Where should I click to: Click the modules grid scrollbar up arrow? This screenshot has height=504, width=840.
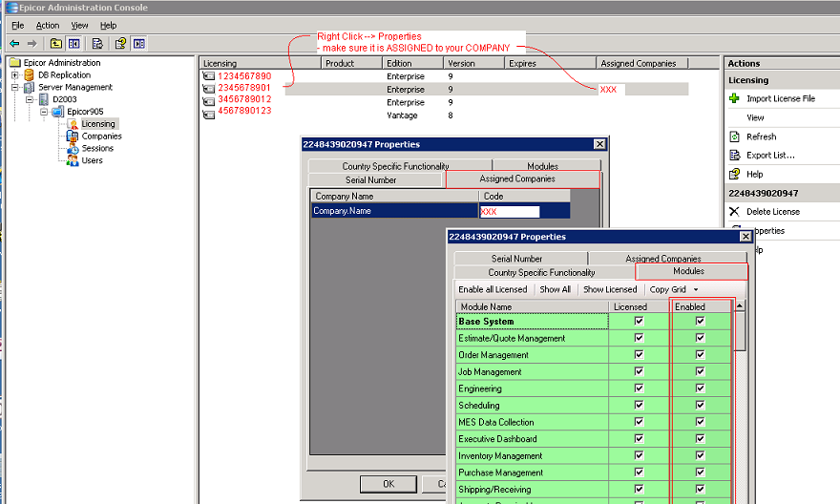[740, 305]
